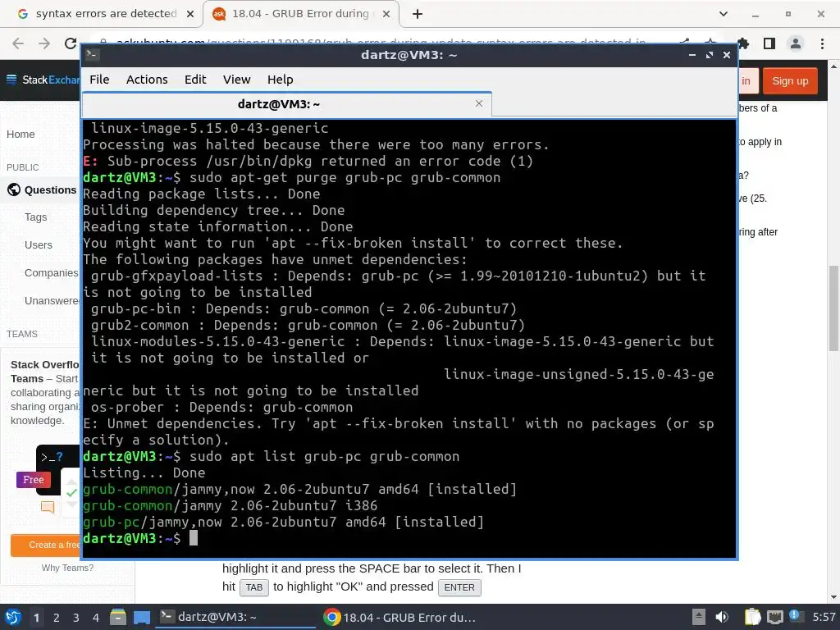Click the TEAMS heading in the sidebar
This screenshot has height=630, width=840.
coord(22,334)
